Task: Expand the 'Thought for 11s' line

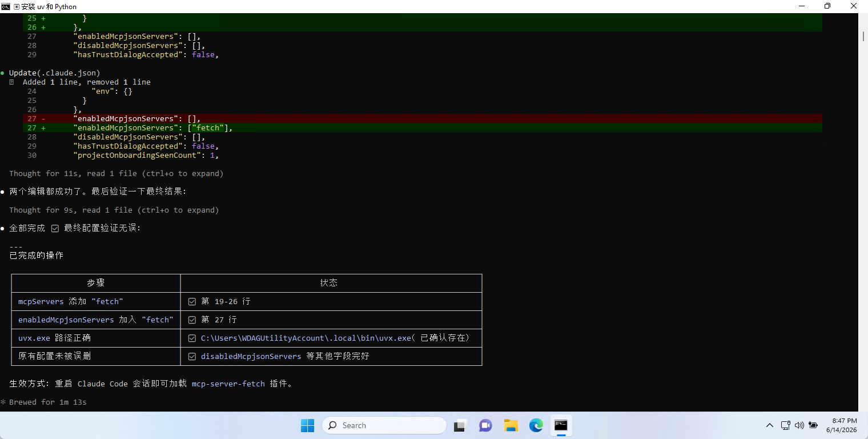Action: [x=116, y=173]
